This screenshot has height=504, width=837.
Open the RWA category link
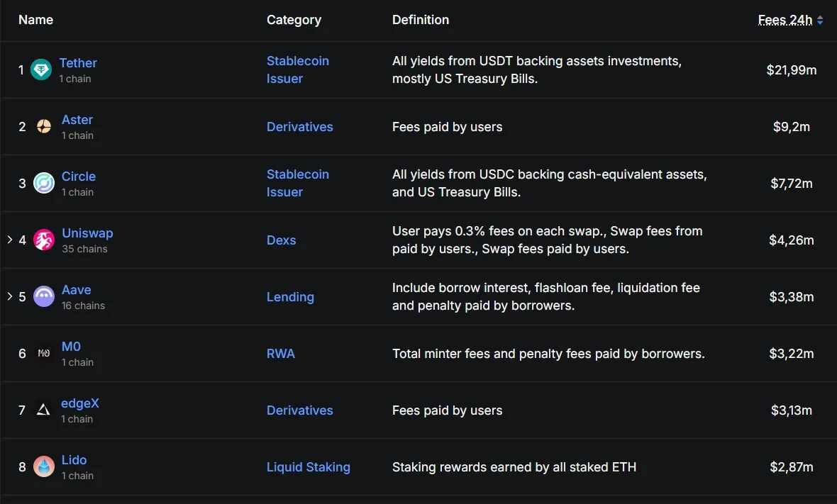pyautogui.click(x=281, y=354)
